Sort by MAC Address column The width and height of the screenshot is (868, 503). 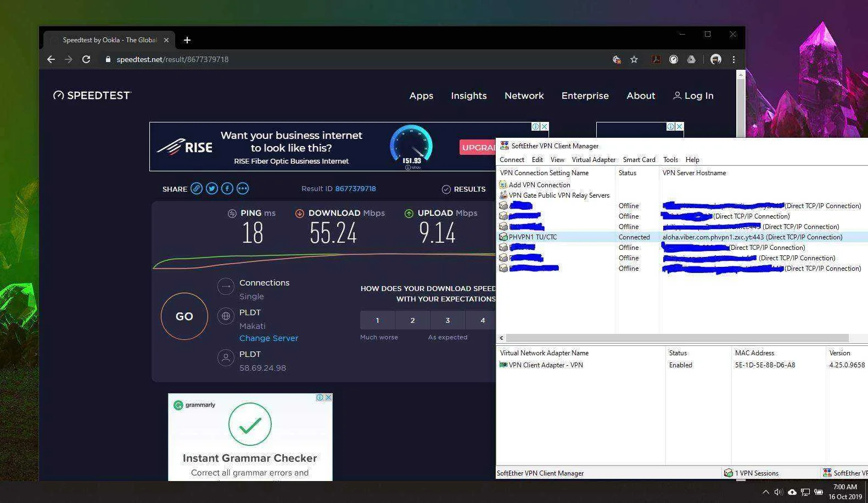tap(778, 353)
